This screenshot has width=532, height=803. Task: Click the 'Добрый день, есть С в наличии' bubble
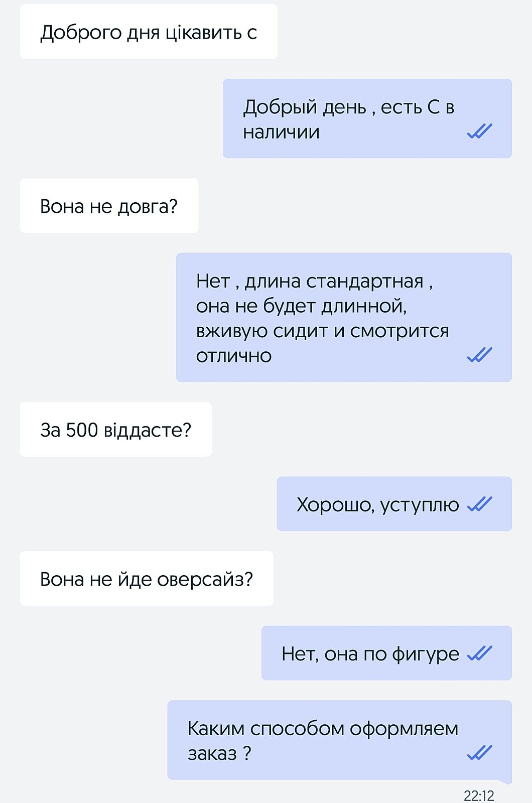[x=367, y=119]
